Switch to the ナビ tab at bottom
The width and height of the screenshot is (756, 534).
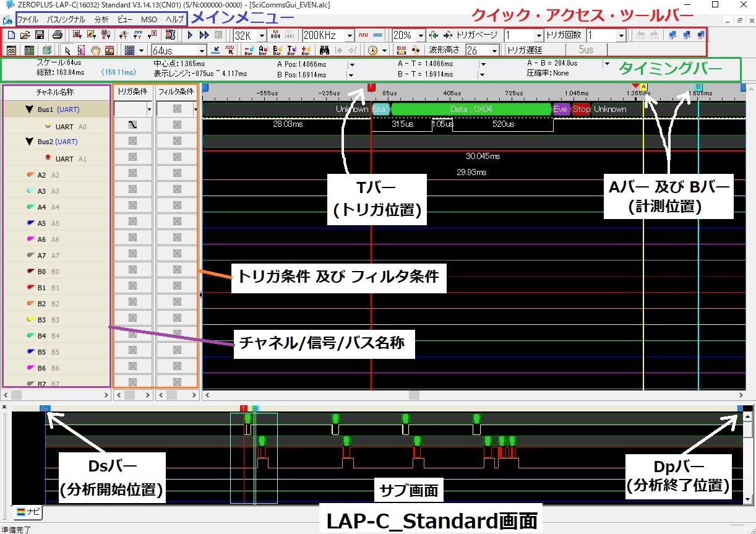pos(28,512)
